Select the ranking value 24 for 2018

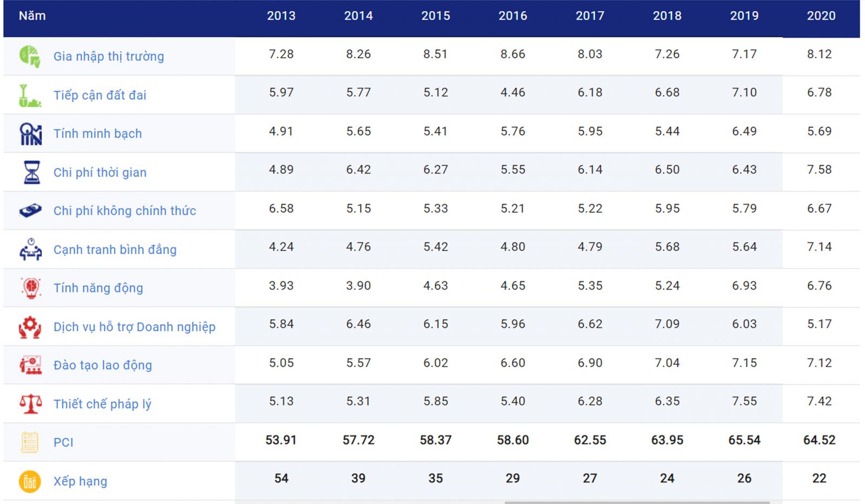tap(667, 479)
